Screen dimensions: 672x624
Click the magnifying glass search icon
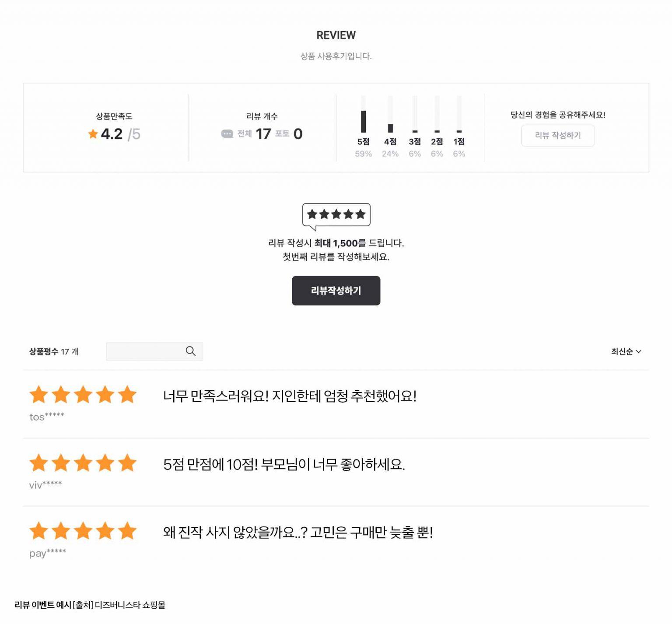[190, 351]
